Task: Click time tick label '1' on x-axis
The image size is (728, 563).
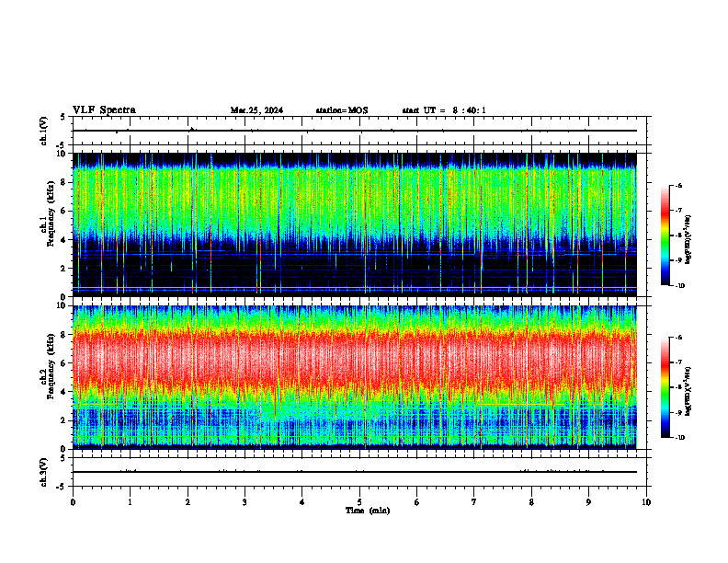Action: tap(130, 502)
